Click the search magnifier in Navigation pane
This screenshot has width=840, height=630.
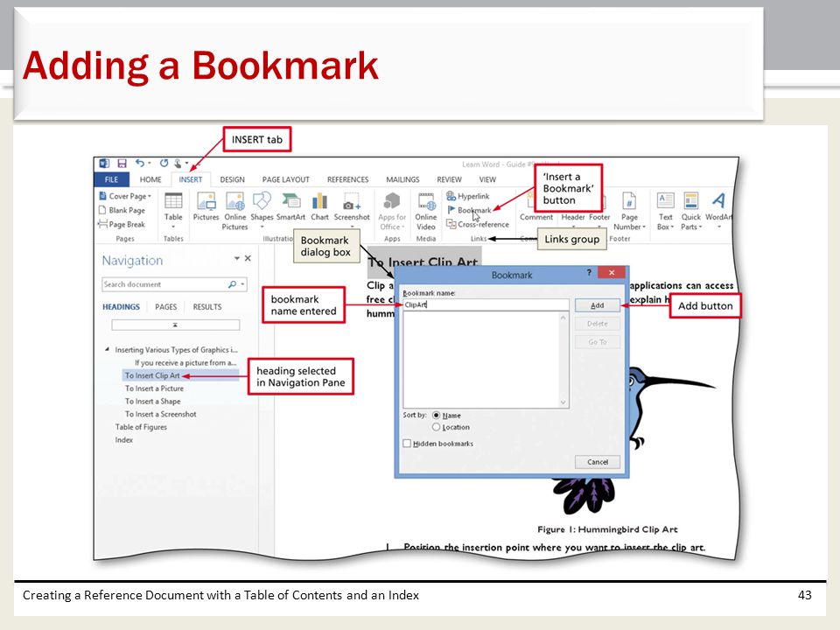[232, 283]
